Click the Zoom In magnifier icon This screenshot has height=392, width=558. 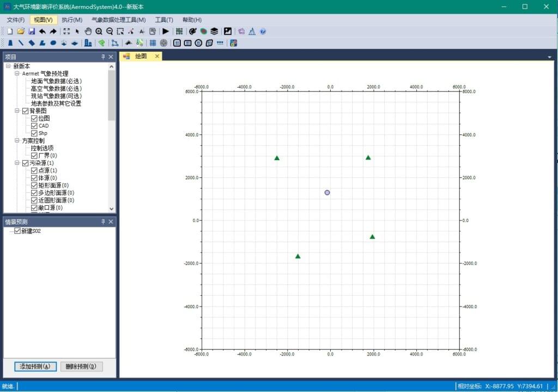click(x=99, y=32)
